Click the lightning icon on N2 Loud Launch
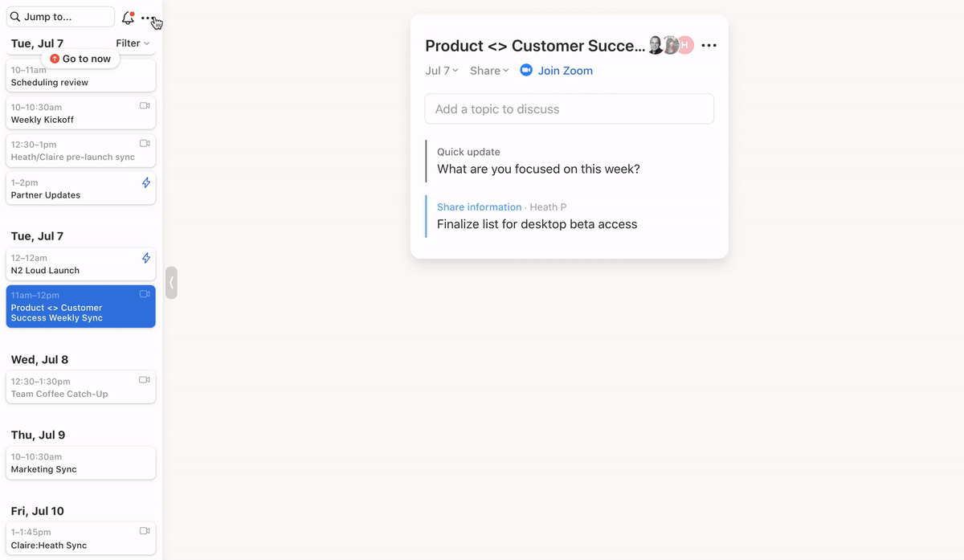This screenshot has width=964, height=560. point(145,259)
